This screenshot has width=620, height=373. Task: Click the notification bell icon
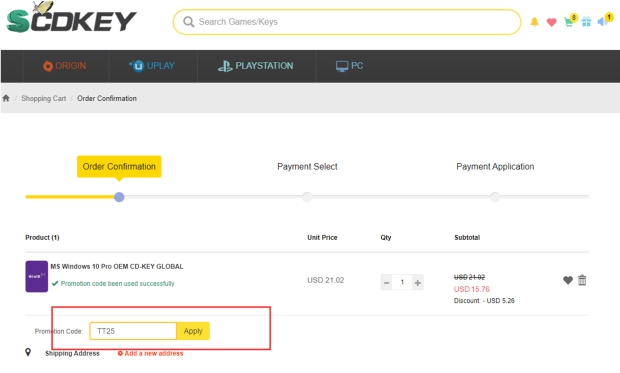tap(534, 22)
